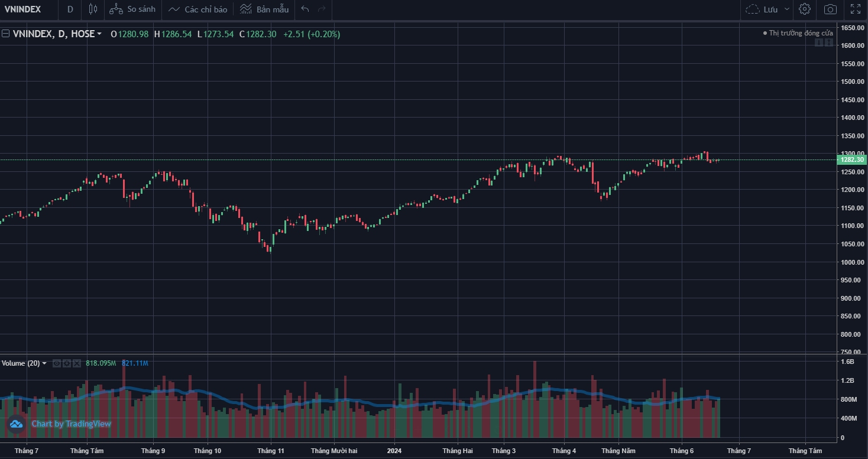Click the 821.11M volume MA value
This screenshot has height=459, width=868.
pos(135,363)
